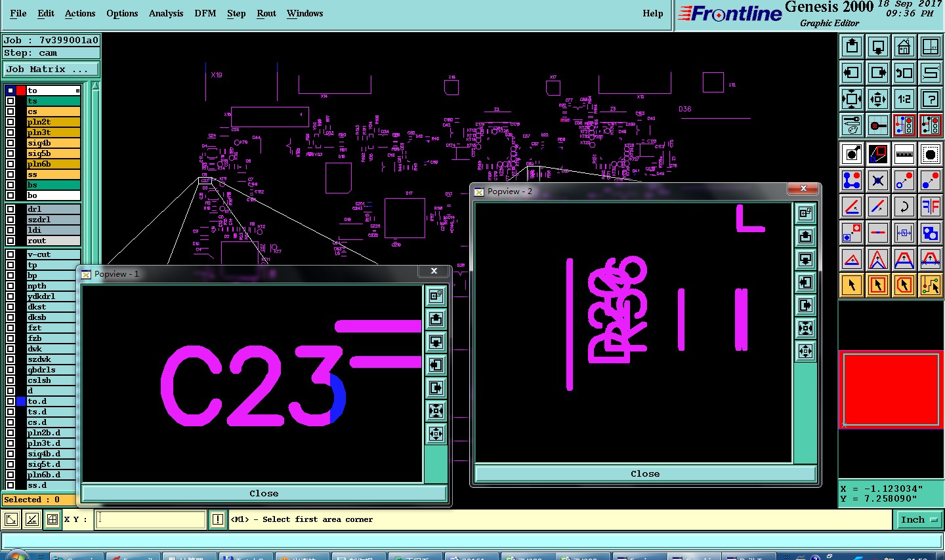Click zoom in icon in Popview 2
Viewport: 945px width, 560px height.
(x=805, y=328)
